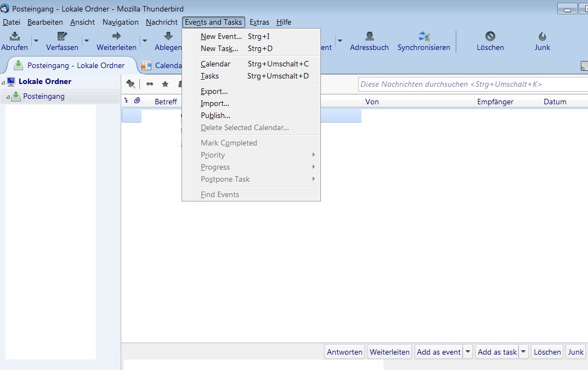Click the Weiterleiten arrow icon in toolbar
This screenshot has width=588, height=370.
[116, 36]
